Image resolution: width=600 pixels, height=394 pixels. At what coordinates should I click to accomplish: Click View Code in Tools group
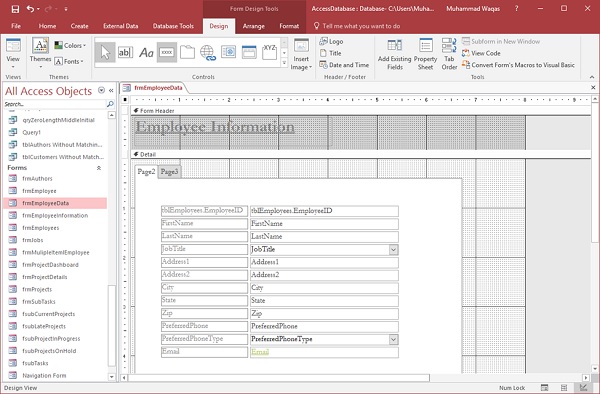coord(481,53)
